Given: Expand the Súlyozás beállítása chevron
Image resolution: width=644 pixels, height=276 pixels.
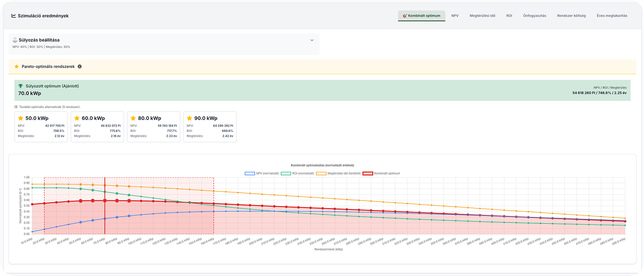Looking at the screenshot, I should pos(312,41).
